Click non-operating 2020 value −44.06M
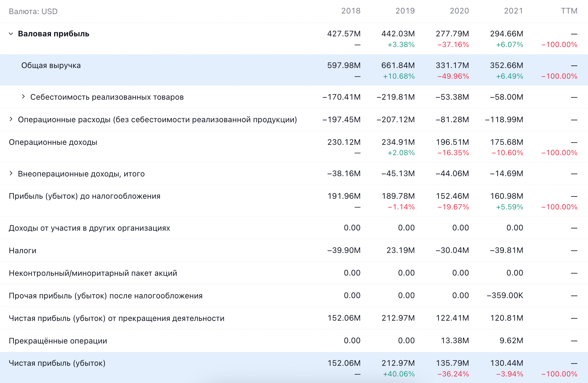This screenshot has width=588, height=383. (452, 173)
